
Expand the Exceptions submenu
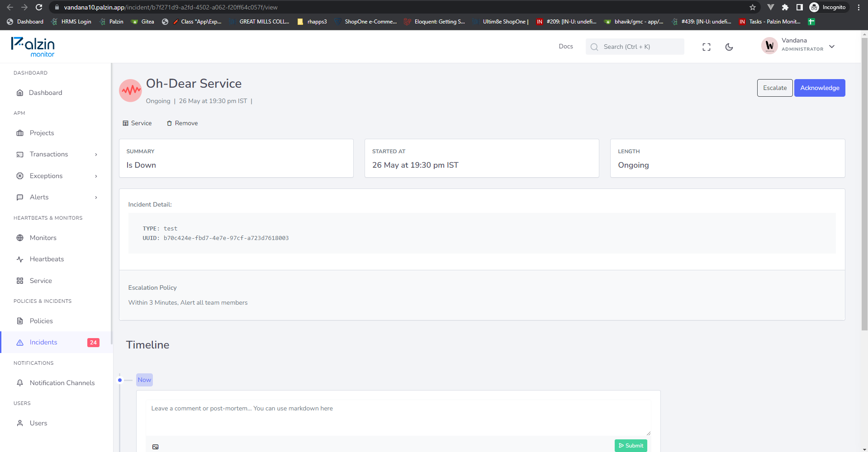[96, 176]
